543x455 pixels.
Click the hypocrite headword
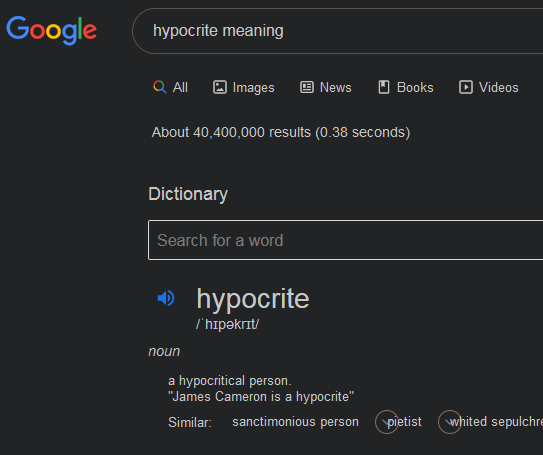[x=253, y=298]
